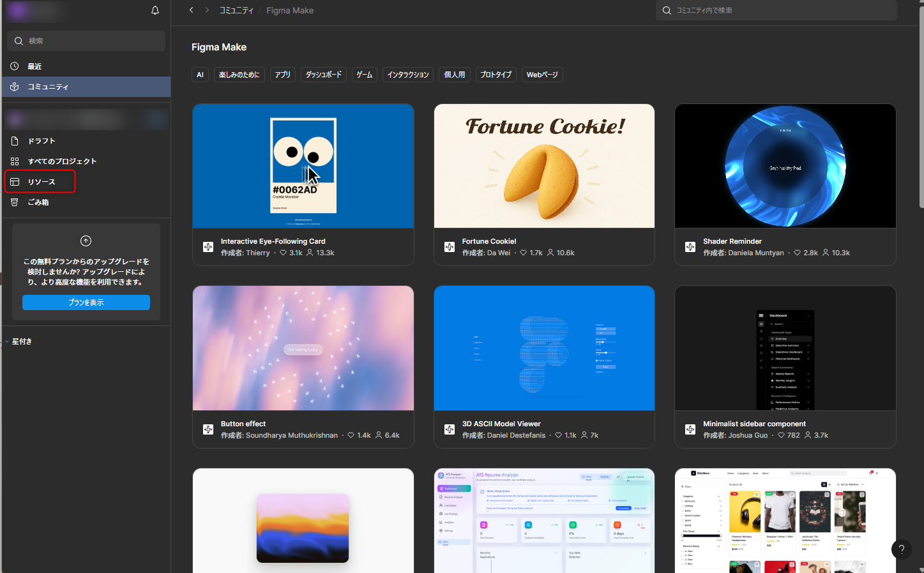Select the Webページ filter tag

click(542, 75)
